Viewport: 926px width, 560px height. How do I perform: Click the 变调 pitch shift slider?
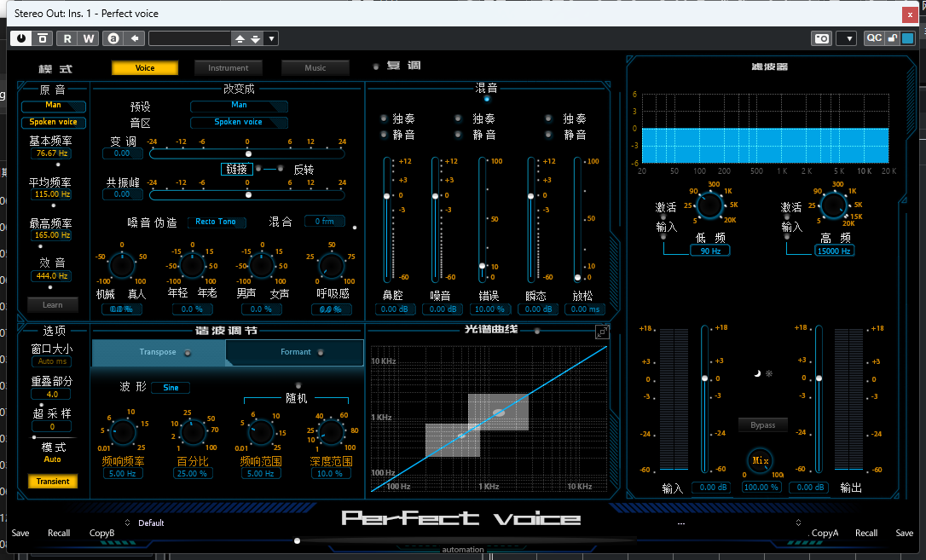tap(247, 153)
